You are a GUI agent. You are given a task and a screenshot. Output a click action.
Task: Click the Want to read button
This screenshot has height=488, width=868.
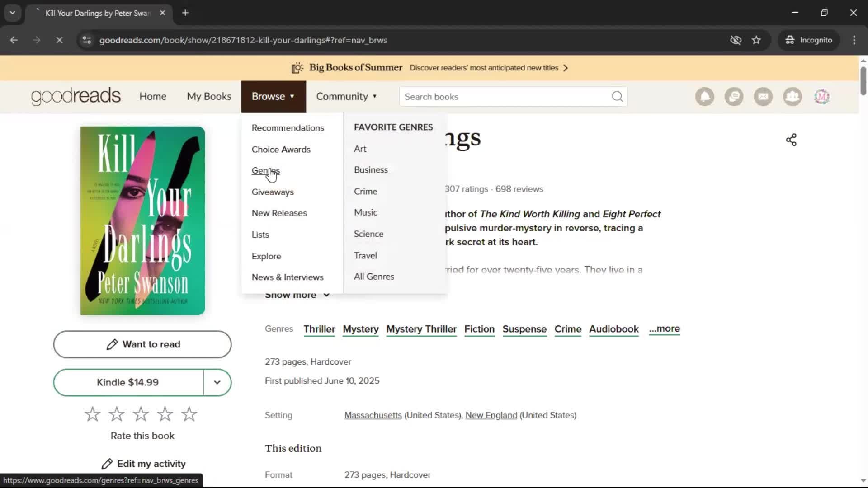click(x=142, y=344)
